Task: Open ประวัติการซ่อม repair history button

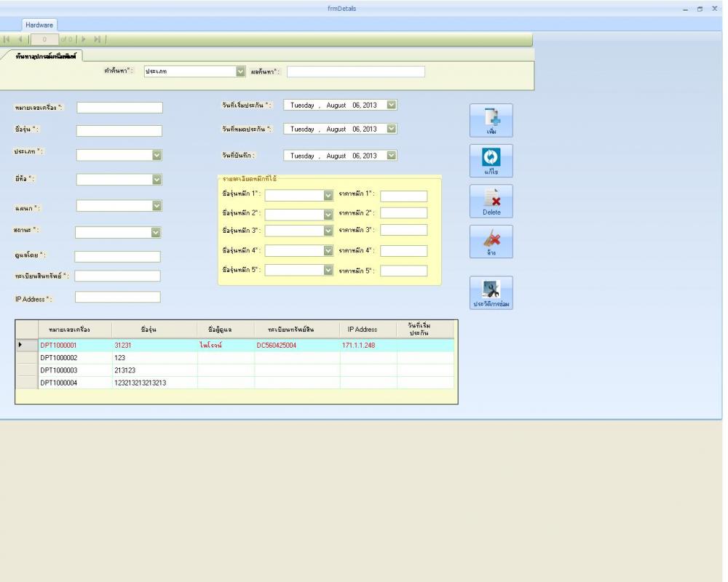Action: [x=491, y=292]
